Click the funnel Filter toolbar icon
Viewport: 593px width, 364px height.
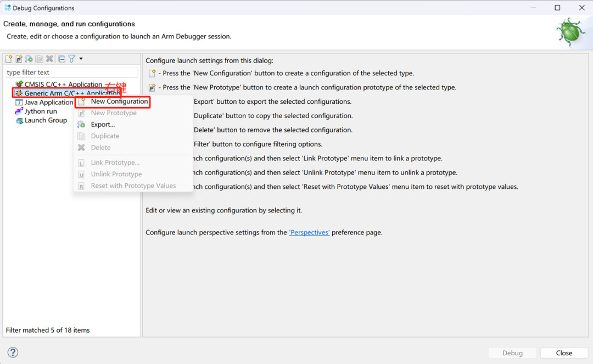[71, 59]
